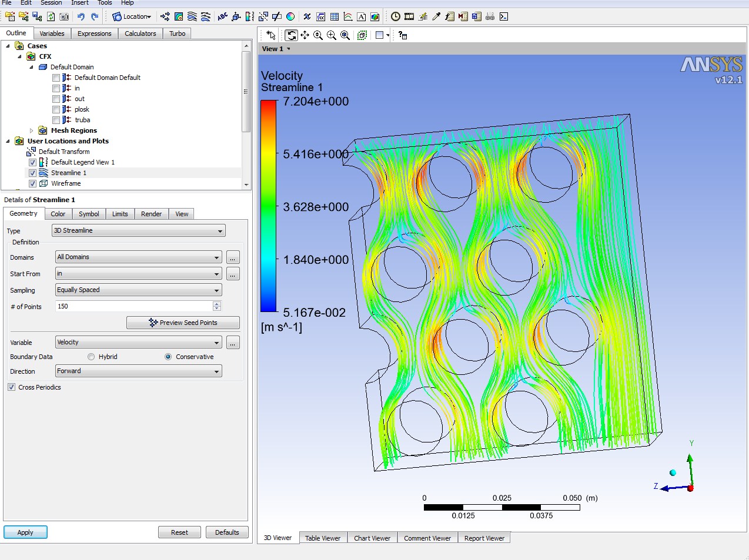The width and height of the screenshot is (749, 560).
Task: Tick the 'out' boundary checkbox
Action: [x=56, y=99]
